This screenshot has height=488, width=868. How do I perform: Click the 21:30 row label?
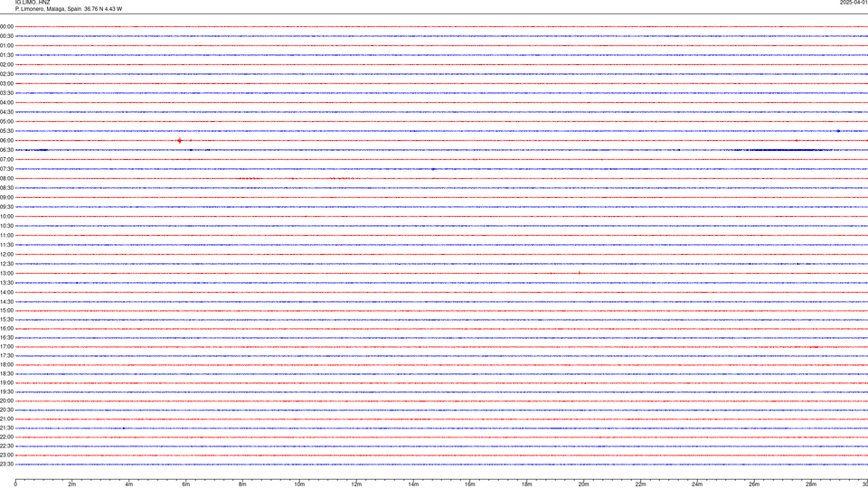[x=6, y=428]
